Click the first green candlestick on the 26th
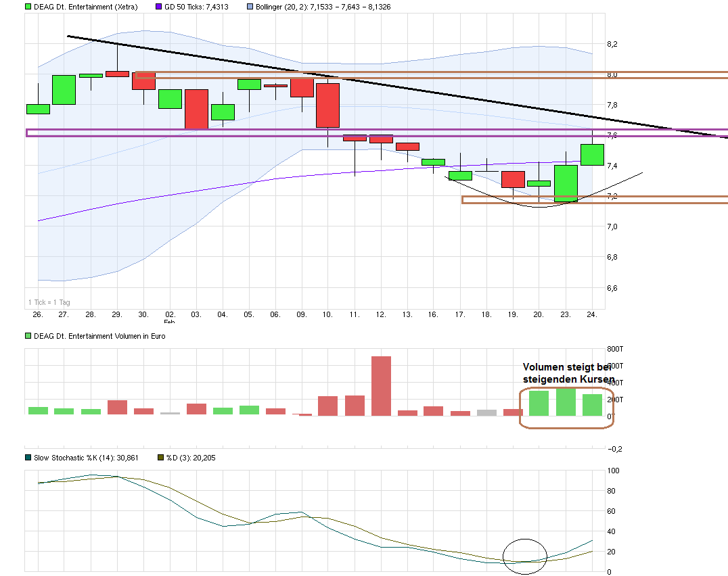This screenshot has width=728, height=576. click(x=38, y=109)
